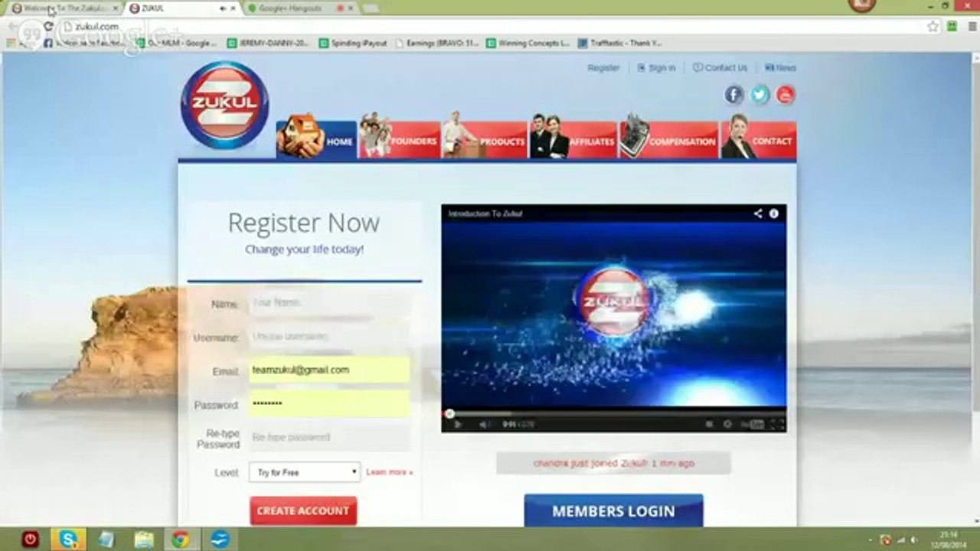980x551 pixels.
Task: Seek the video using progress bar
Action: [613, 414]
